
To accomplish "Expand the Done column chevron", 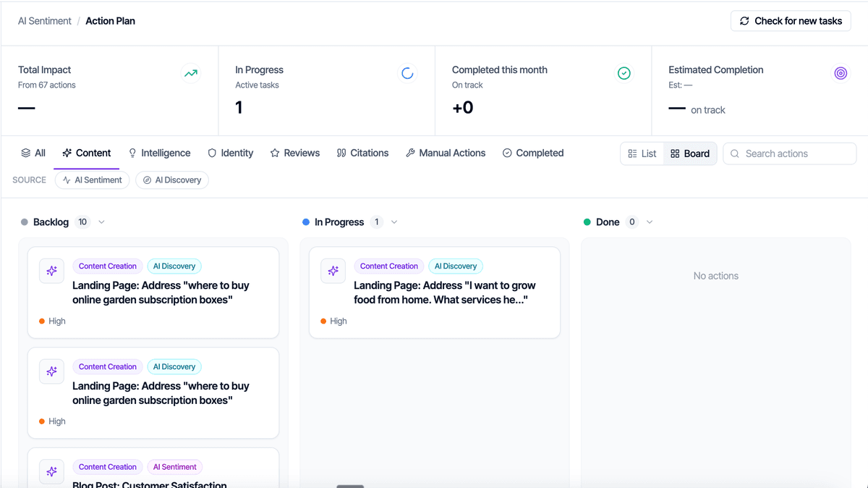I will (649, 222).
